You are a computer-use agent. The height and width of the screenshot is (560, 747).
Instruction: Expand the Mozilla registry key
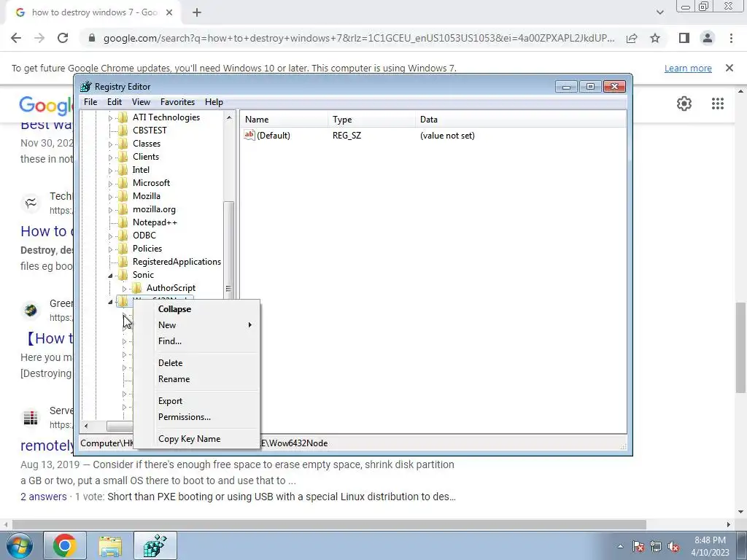coord(111,196)
